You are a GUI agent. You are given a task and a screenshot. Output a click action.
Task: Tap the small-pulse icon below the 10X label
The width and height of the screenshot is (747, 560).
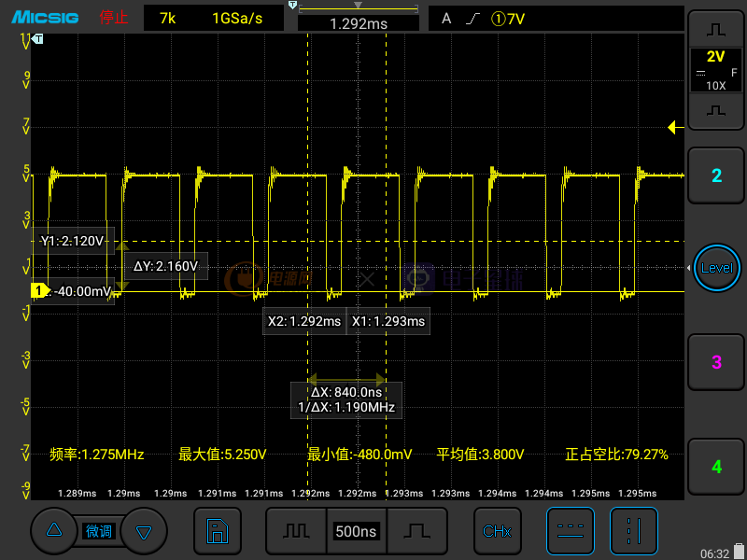coord(716,110)
